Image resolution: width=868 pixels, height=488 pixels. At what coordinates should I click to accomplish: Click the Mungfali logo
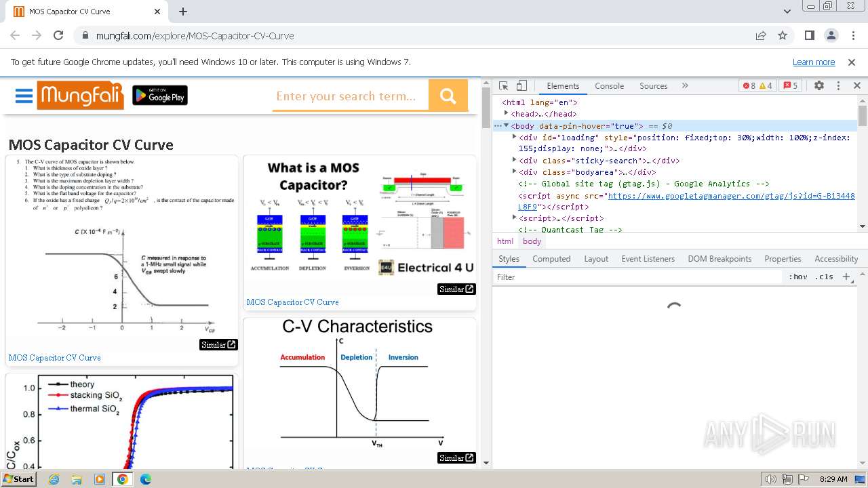coord(80,96)
